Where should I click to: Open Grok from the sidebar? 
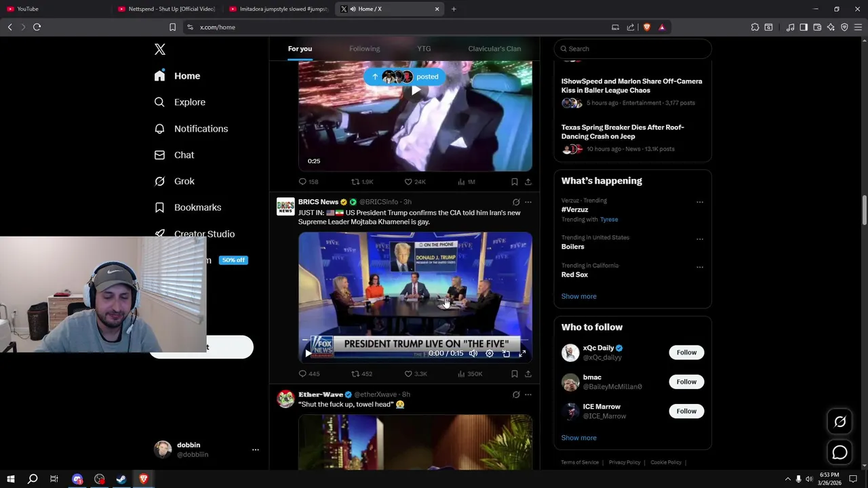(174, 182)
